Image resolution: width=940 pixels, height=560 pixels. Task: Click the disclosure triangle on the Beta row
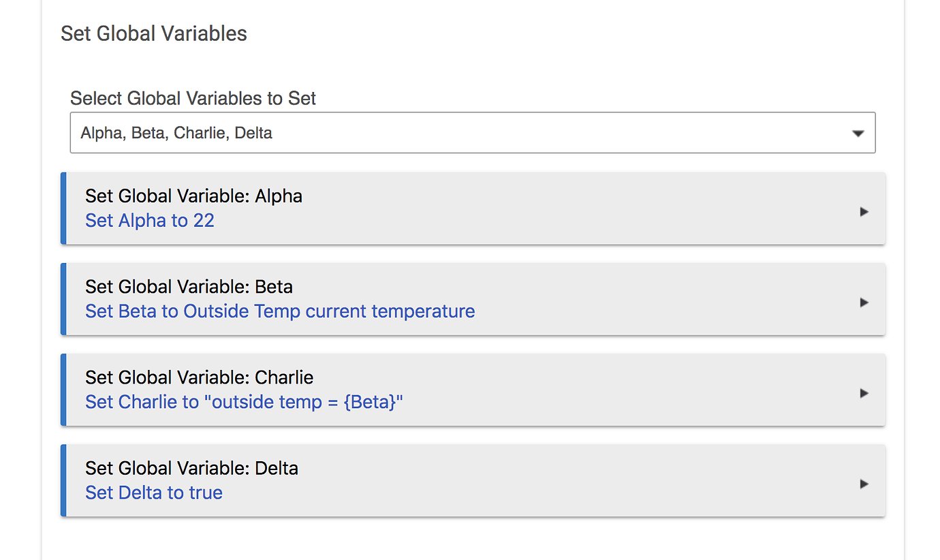(x=864, y=302)
